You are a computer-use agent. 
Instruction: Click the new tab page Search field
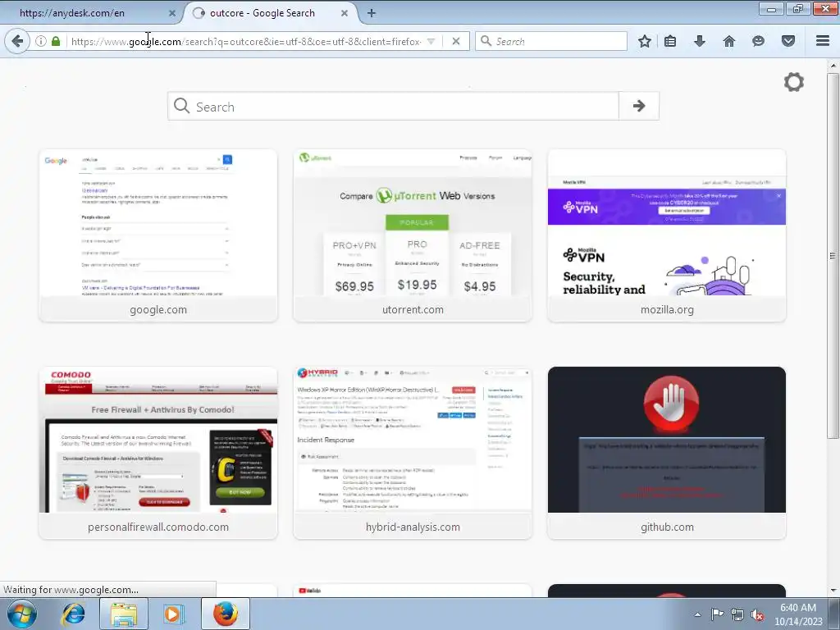click(x=393, y=106)
